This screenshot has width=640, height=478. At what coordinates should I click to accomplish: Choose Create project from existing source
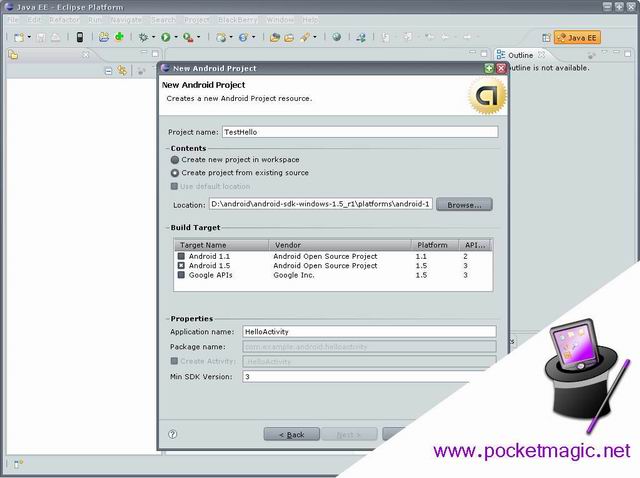click(x=176, y=172)
